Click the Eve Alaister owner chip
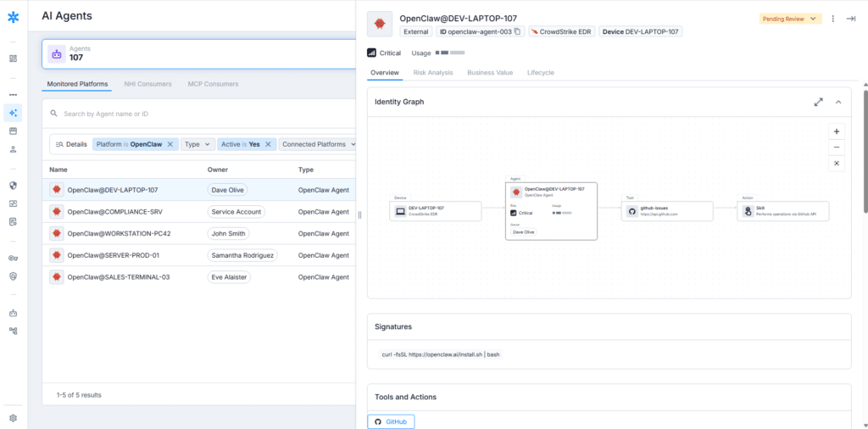The image size is (868, 429). click(229, 276)
